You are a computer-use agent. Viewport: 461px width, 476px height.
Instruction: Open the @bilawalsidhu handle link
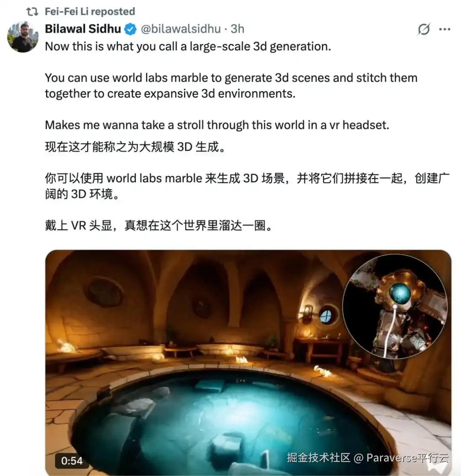click(x=181, y=29)
